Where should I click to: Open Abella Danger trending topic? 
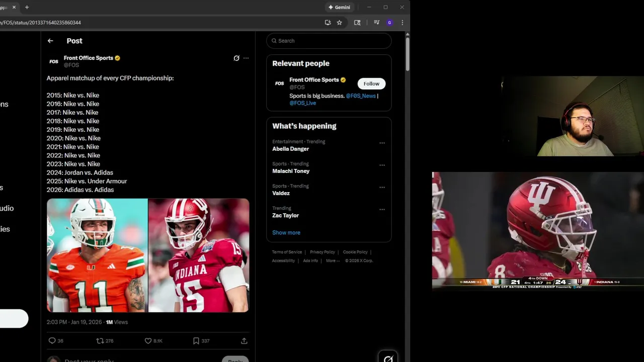[x=291, y=149]
